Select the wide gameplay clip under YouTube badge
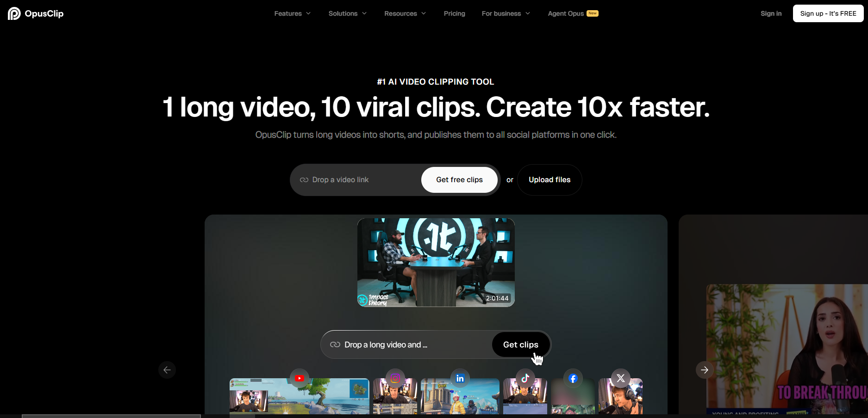The height and width of the screenshot is (418, 868). (300, 397)
